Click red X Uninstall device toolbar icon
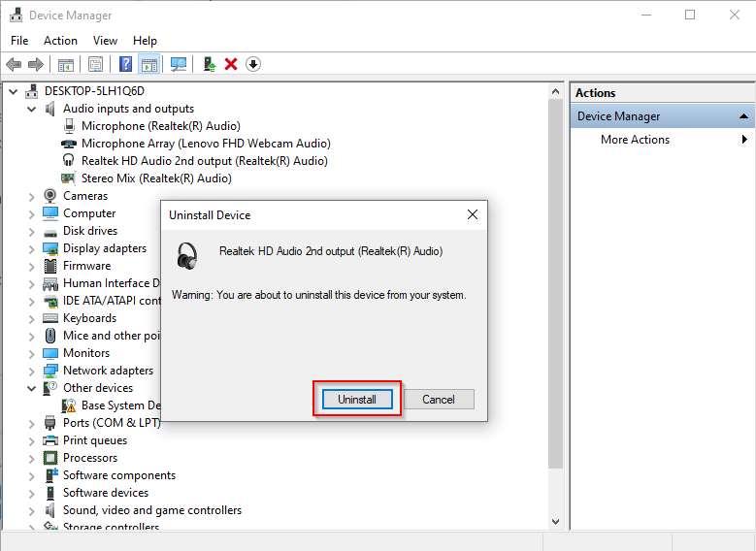This screenshot has height=551, width=756. 231,64
